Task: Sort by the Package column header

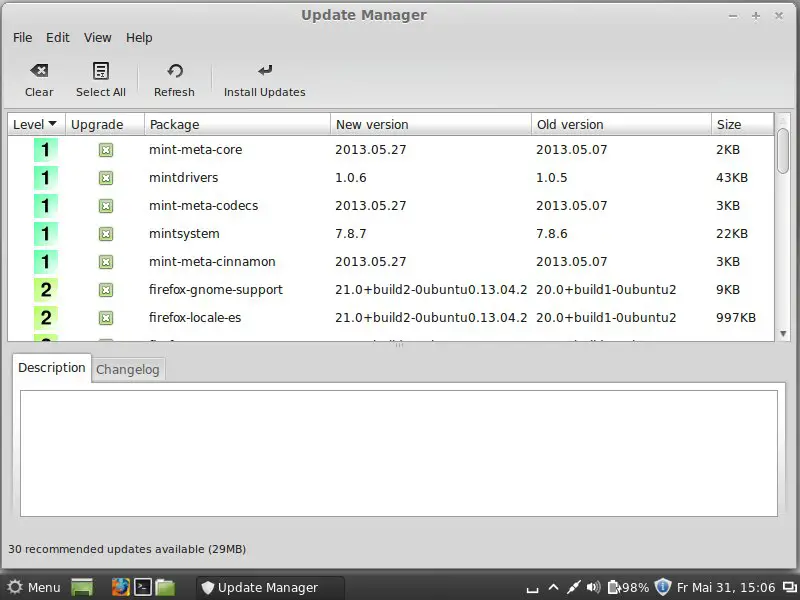Action: [x=238, y=124]
